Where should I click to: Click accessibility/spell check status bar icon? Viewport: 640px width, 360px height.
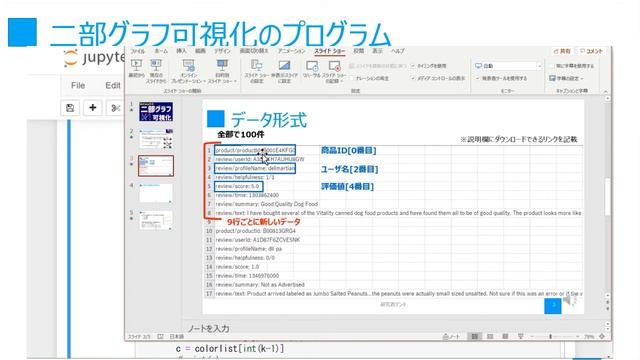(x=160, y=336)
